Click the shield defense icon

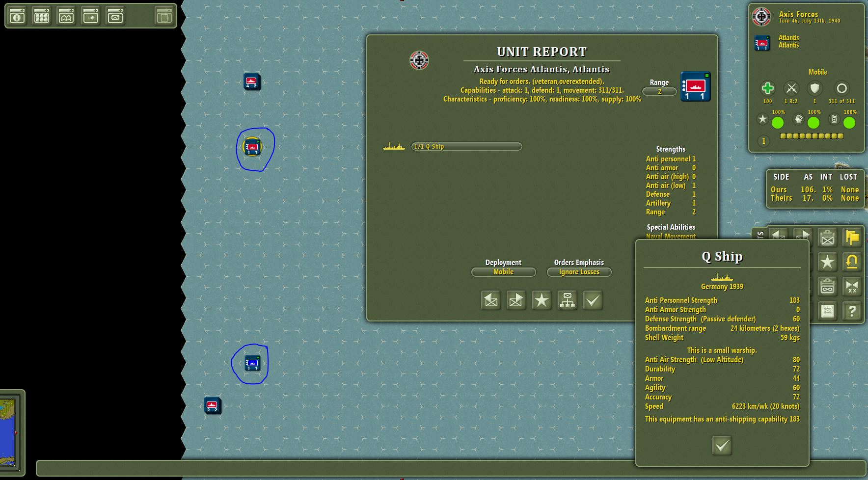coord(815,88)
